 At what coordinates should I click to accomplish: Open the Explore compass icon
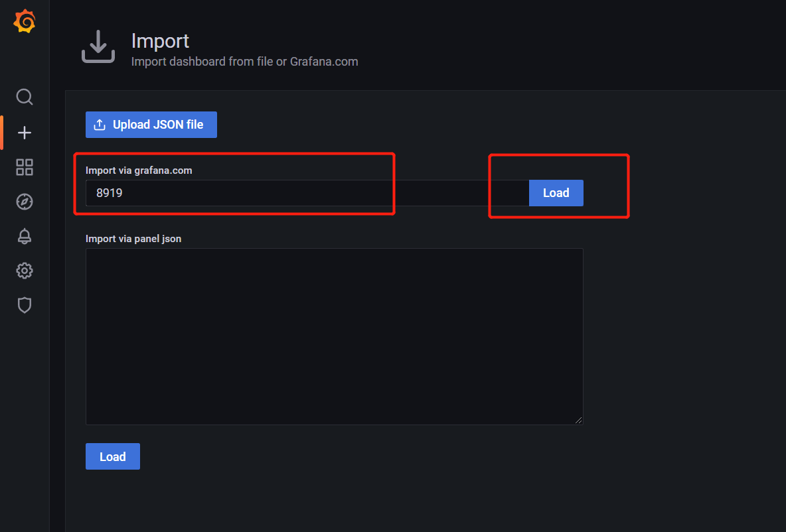tap(25, 202)
